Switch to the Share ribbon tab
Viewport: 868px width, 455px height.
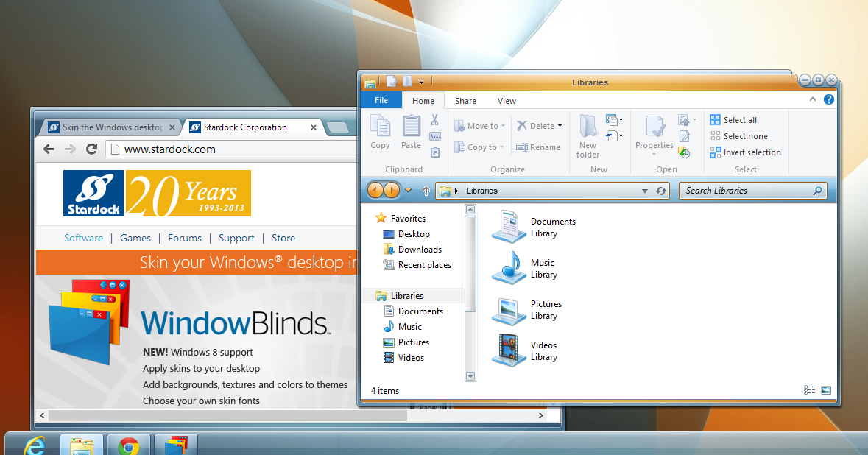coord(465,101)
